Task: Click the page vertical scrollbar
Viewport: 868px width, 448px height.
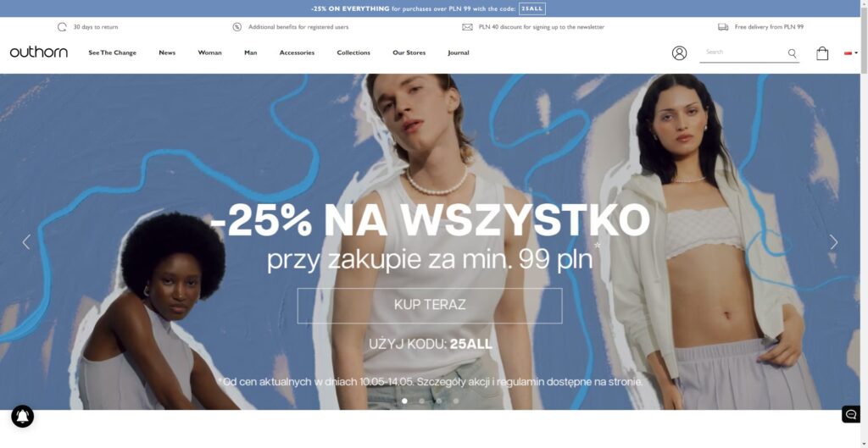Action: (864, 224)
